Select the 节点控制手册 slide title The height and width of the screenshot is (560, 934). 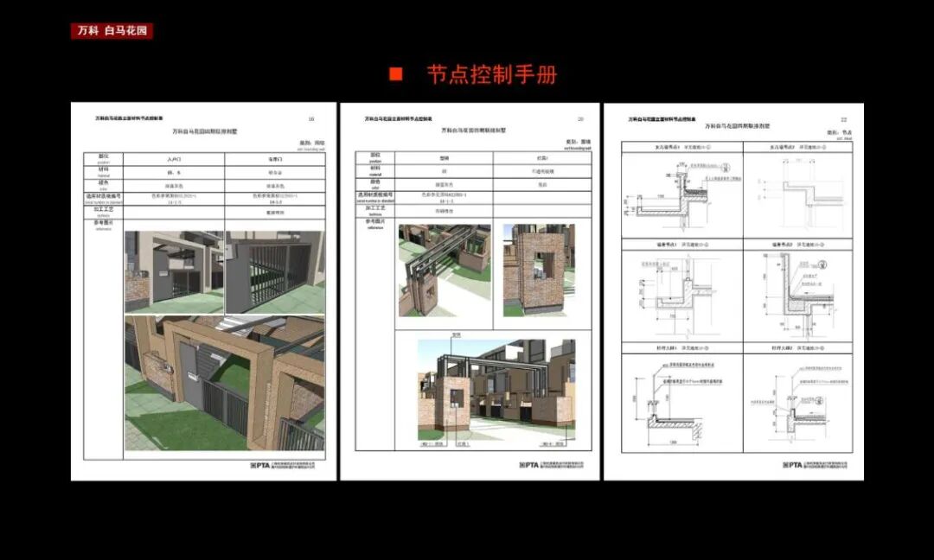(x=492, y=74)
